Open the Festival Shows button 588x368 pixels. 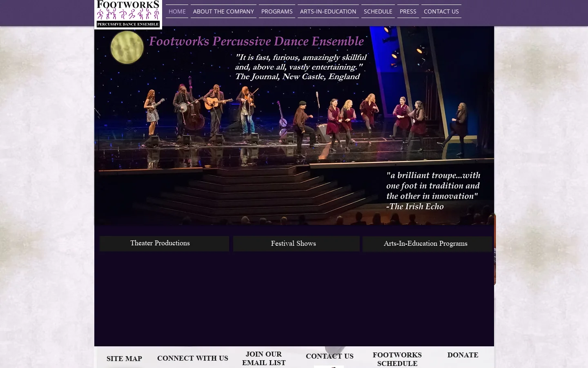[x=296, y=244]
